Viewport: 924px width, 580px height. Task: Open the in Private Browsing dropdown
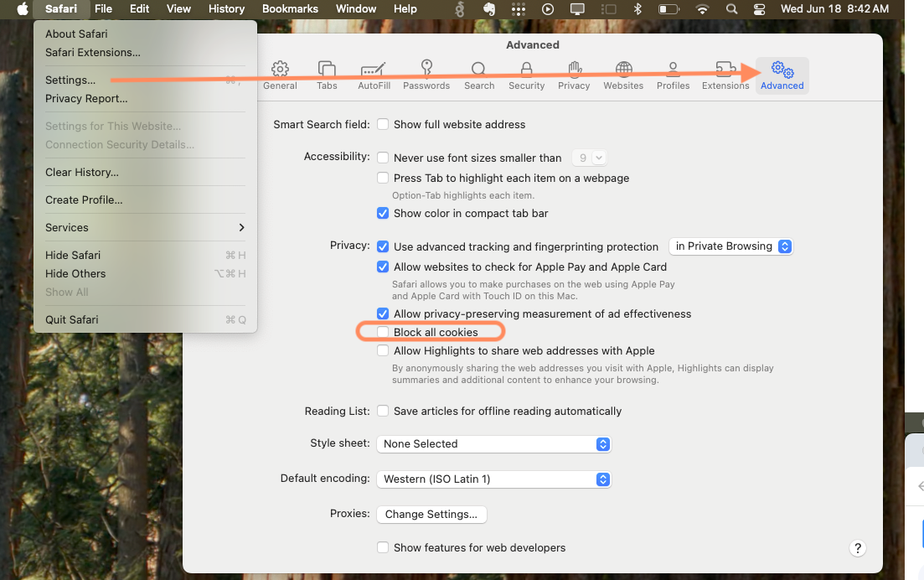point(731,246)
